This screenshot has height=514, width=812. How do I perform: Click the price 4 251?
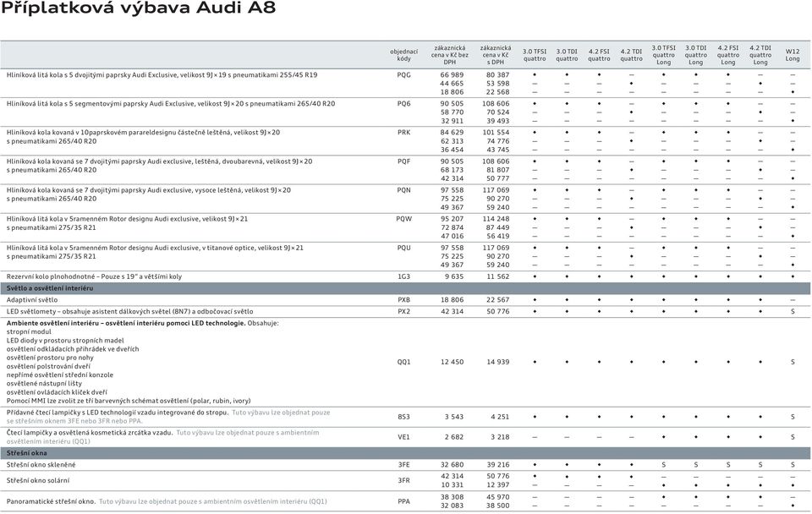point(500,418)
